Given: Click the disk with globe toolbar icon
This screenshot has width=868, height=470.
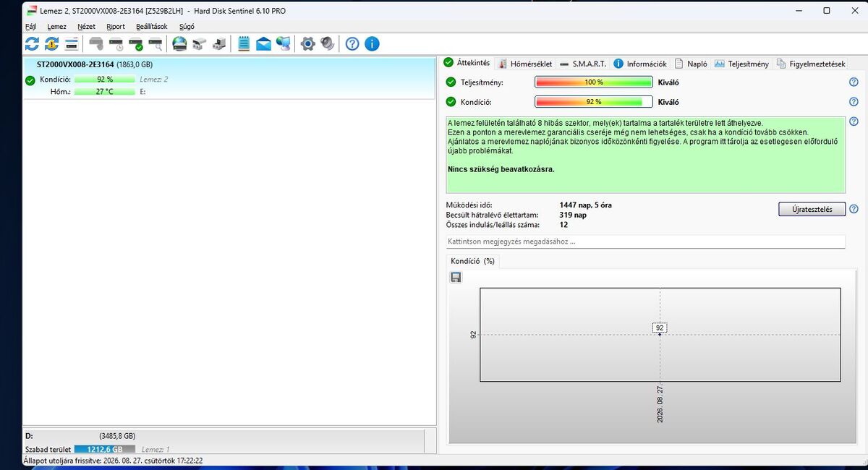Looking at the screenshot, I should point(179,43).
